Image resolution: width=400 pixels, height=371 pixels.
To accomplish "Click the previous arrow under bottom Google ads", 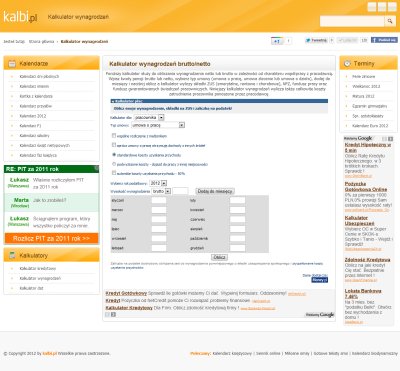I will click(x=107, y=314).
